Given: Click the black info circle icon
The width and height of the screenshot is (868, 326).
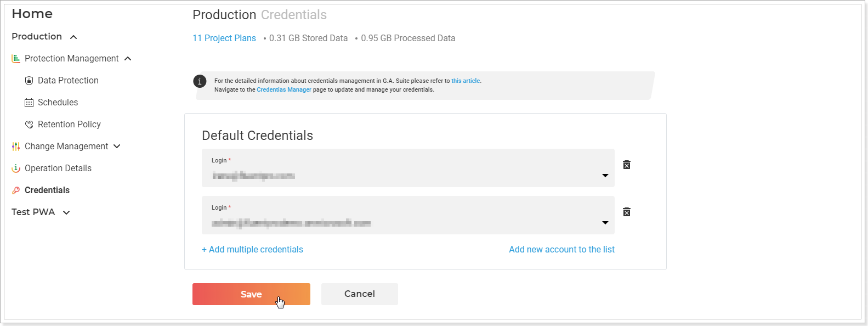Looking at the screenshot, I should (200, 81).
